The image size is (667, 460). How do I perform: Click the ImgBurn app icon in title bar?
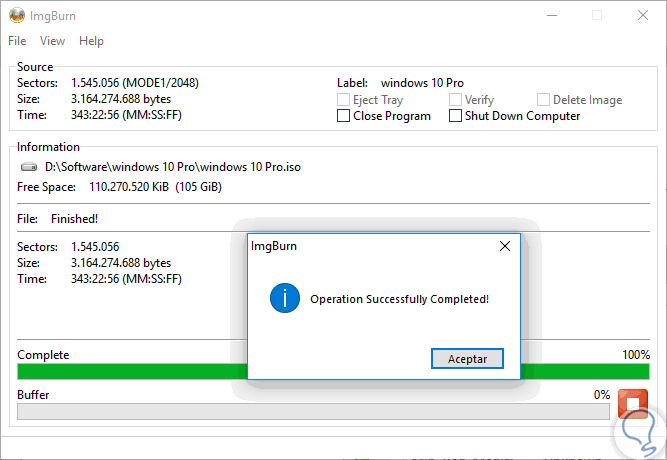pyautogui.click(x=17, y=16)
